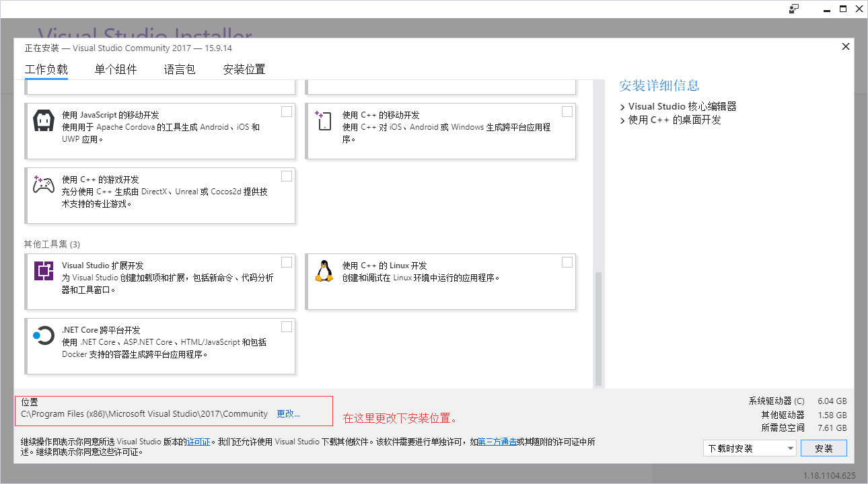Select the Visual Studio 扩展开发 card title
The width and height of the screenshot is (868, 484).
click(x=102, y=266)
